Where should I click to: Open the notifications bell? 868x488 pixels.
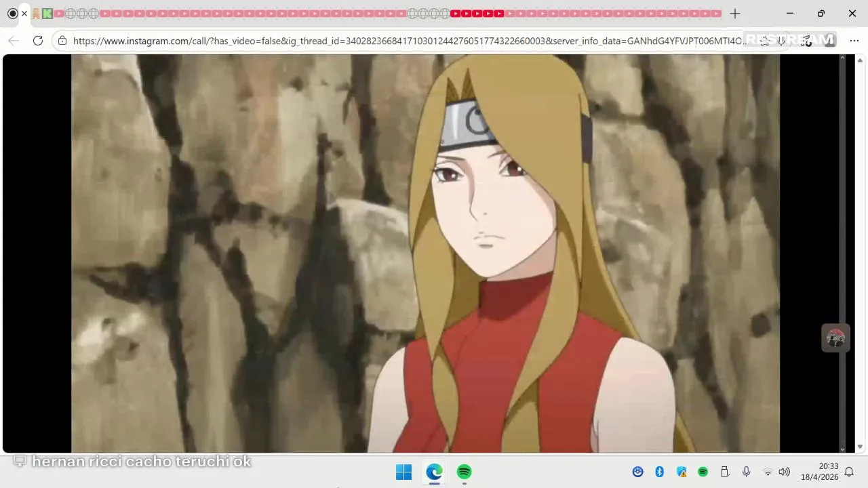[x=849, y=472]
